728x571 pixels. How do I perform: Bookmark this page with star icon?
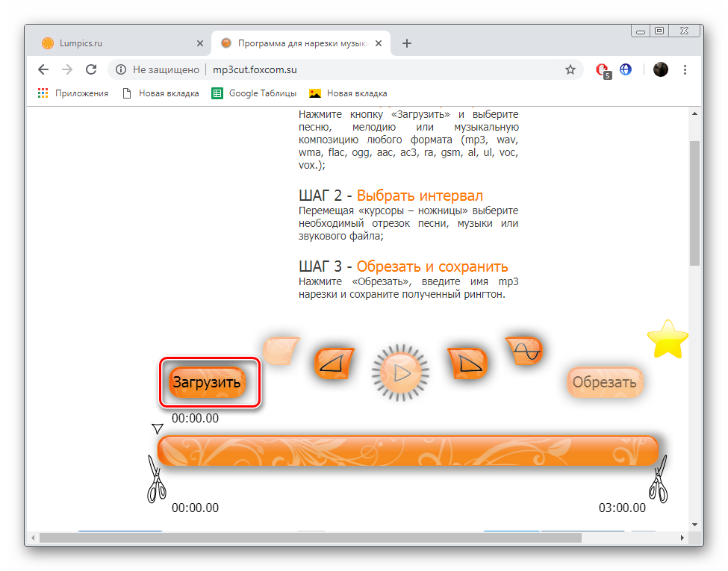pyautogui.click(x=570, y=69)
